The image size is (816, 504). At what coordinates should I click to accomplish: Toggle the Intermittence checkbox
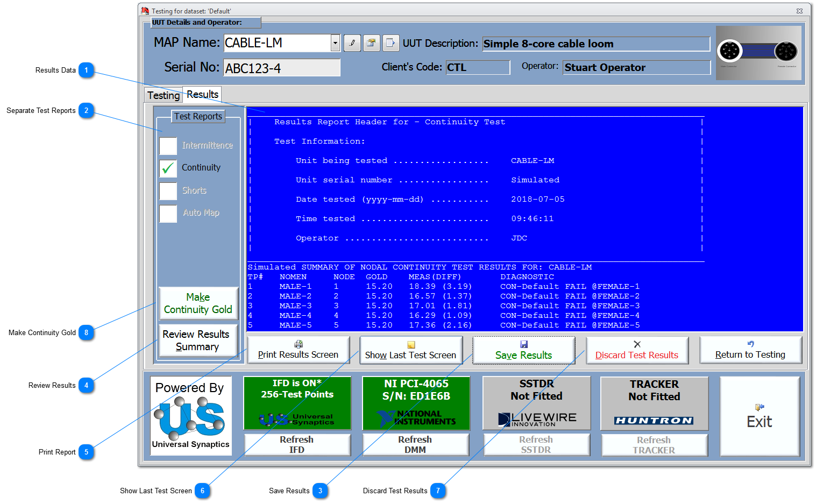[x=168, y=146]
